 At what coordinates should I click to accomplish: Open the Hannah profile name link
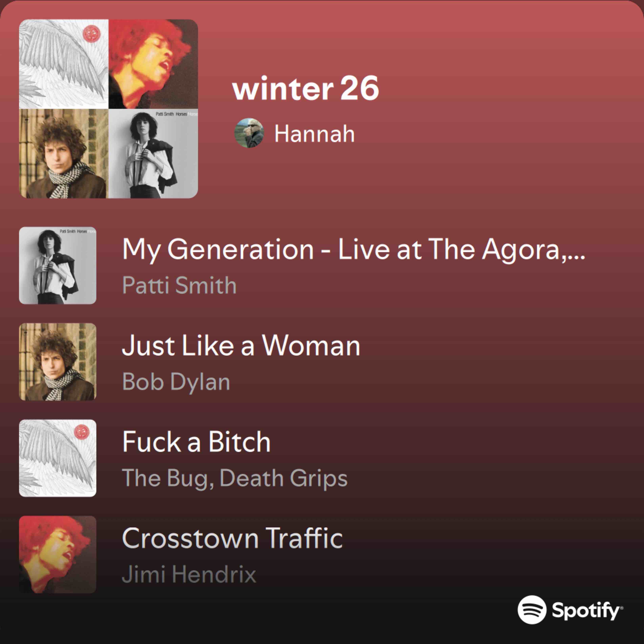(x=314, y=134)
